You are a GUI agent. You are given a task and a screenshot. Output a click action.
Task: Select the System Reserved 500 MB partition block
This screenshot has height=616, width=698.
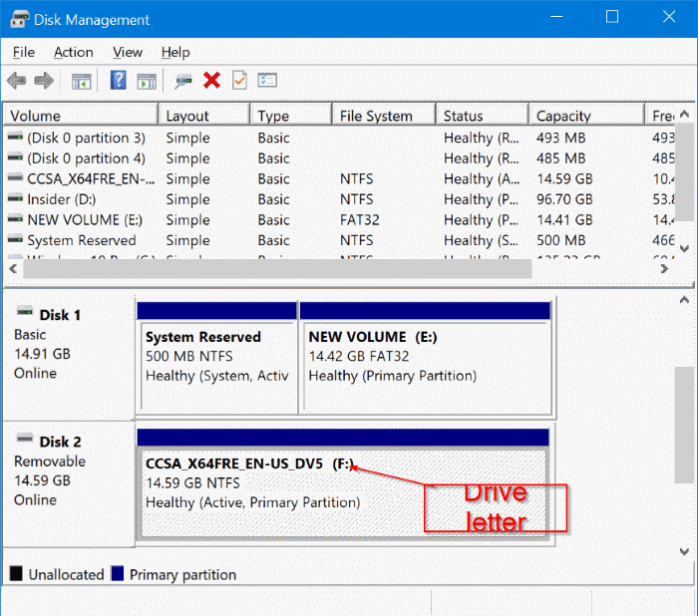217,358
